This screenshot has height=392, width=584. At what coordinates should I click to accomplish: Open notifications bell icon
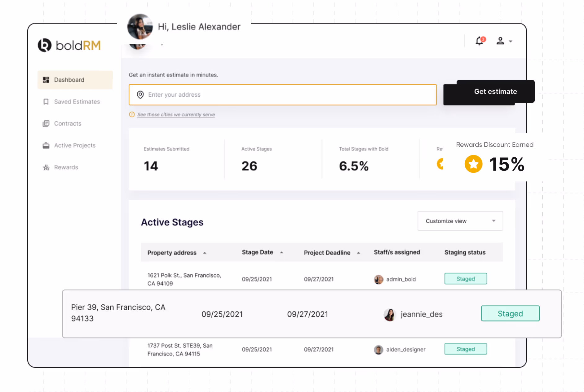[x=480, y=41]
